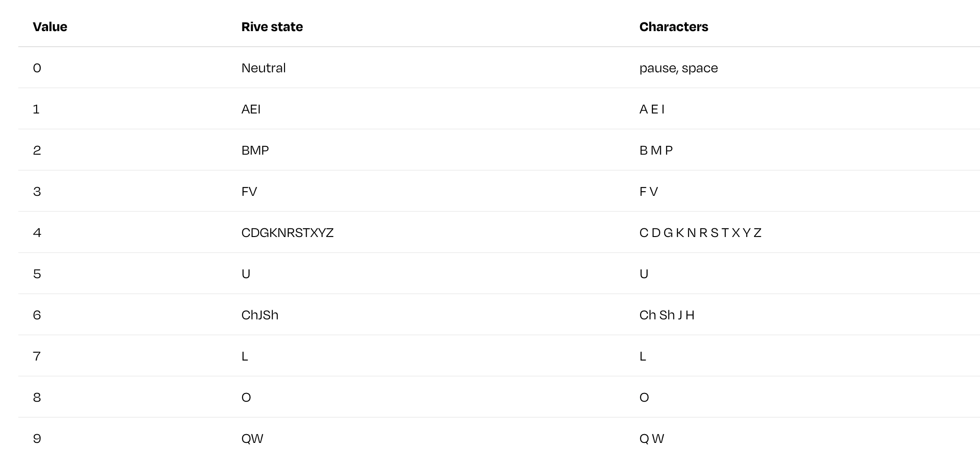Viewport: 980px width, 474px height.
Task: Select the "C D G K N R S T X Y Z" cell
Action: (x=700, y=233)
